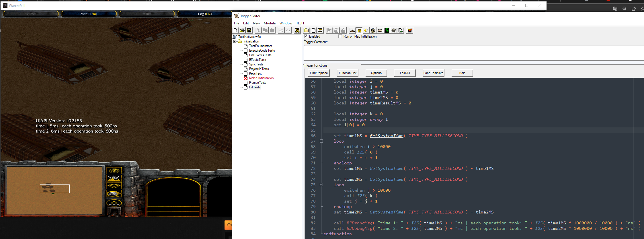
Task: Select the TestEnumerators trigger
Action: pos(260,46)
